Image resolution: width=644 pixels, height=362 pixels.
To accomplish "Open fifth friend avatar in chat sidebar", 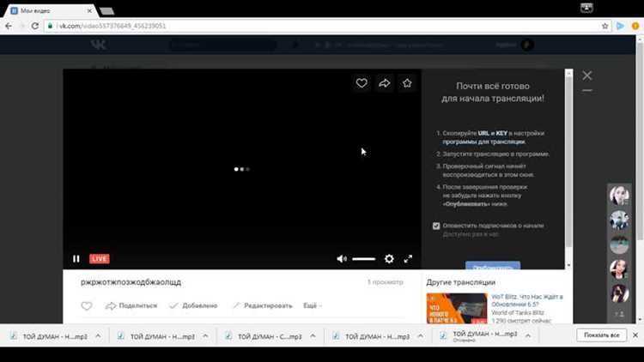I will [619, 293].
